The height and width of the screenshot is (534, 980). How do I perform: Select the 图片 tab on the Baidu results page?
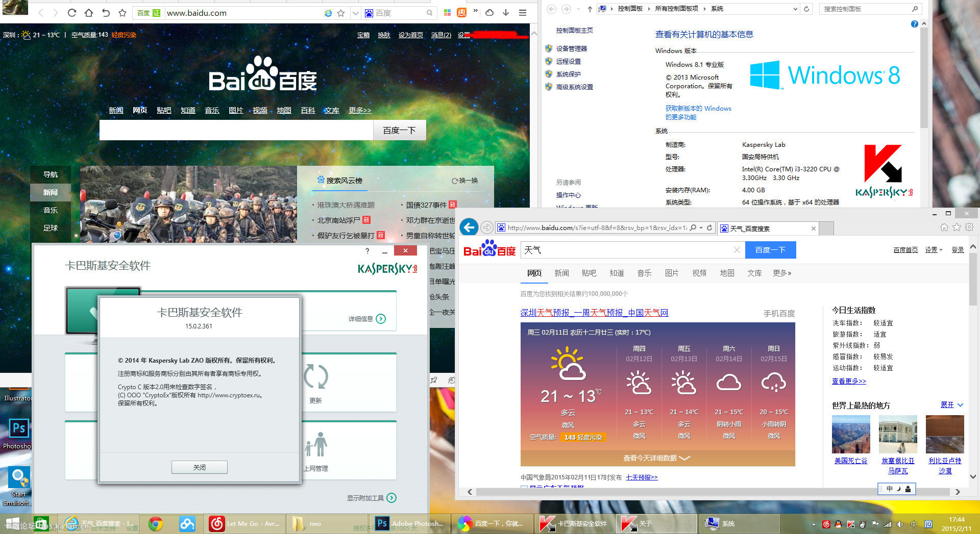[x=672, y=273]
